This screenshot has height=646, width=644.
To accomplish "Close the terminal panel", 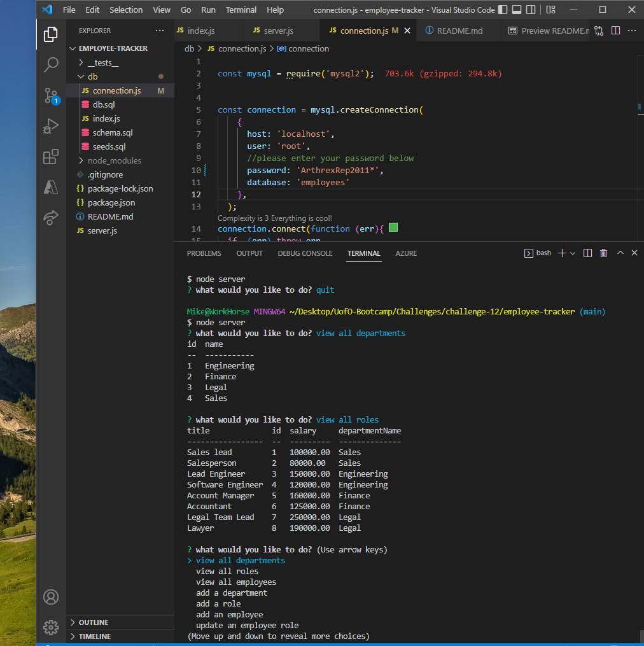I will [x=634, y=253].
